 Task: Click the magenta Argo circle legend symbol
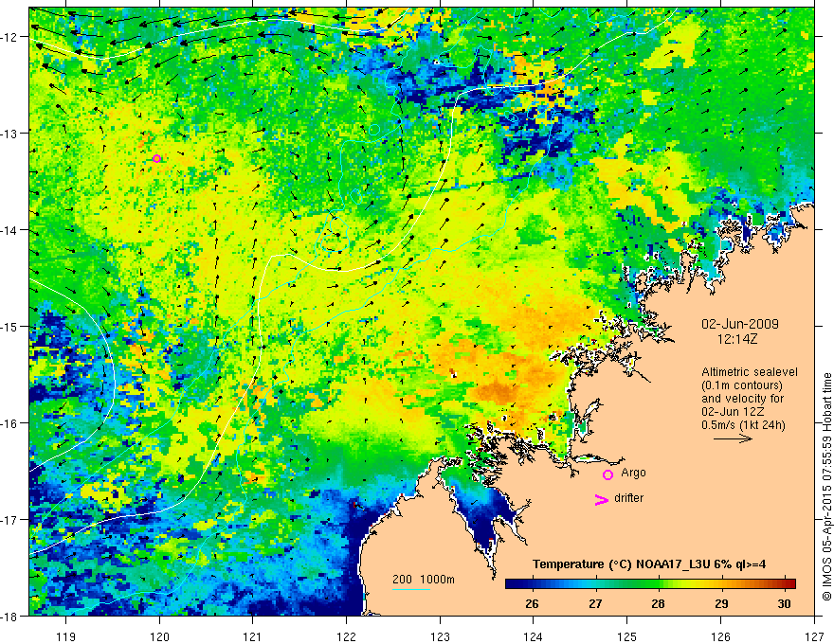tap(607, 474)
